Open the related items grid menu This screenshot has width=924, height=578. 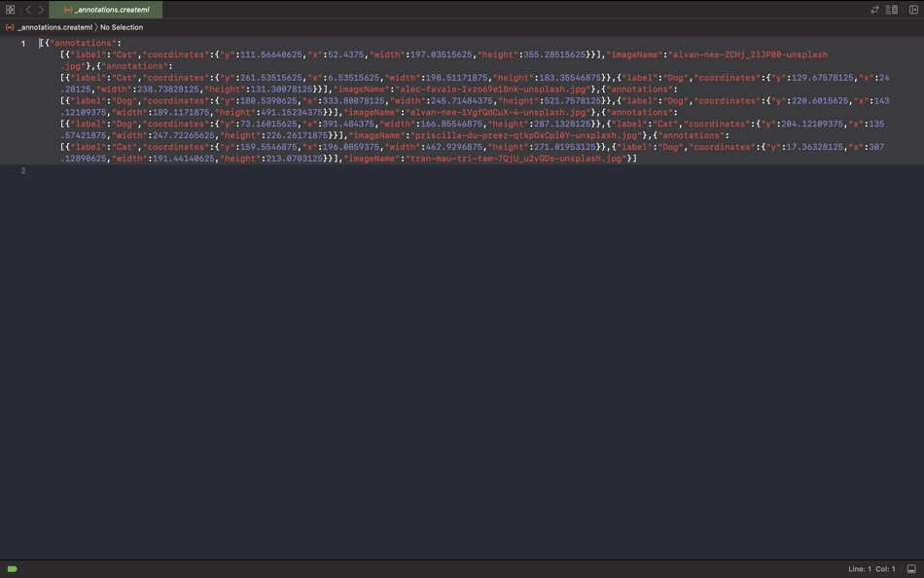pyautogui.click(x=10, y=10)
